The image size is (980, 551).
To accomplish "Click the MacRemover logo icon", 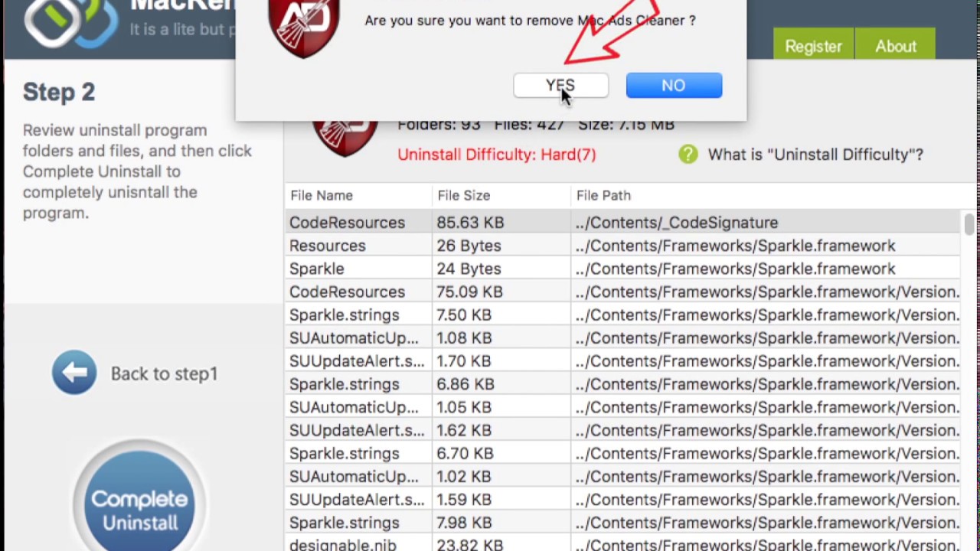I will 71,23.
